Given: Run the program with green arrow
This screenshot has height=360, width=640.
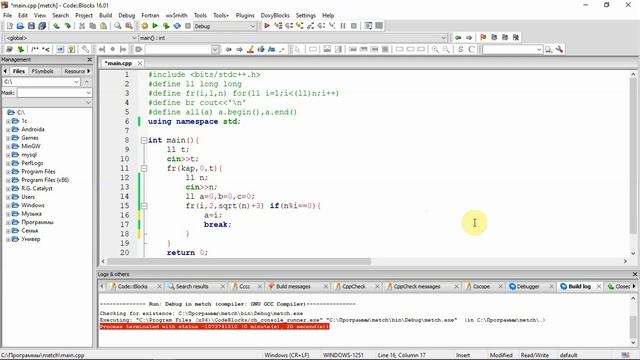Looking at the screenshot, I should pyautogui.click(x=155, y=26).
